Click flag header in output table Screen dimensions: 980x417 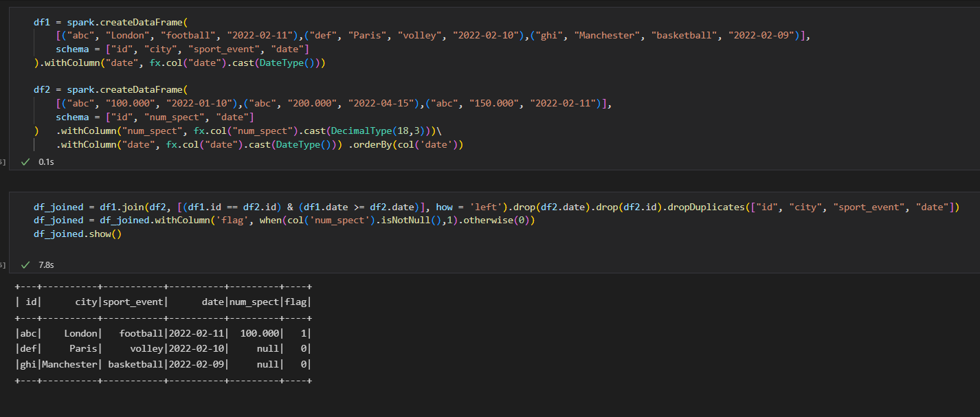[x=296, y=302]
